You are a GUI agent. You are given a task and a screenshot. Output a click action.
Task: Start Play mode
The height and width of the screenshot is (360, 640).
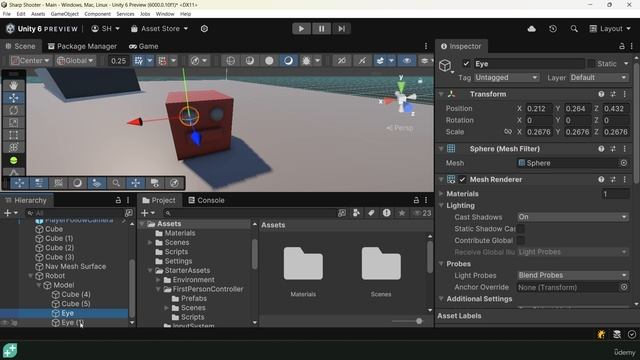pyautogui.click(x=301, y=29)
